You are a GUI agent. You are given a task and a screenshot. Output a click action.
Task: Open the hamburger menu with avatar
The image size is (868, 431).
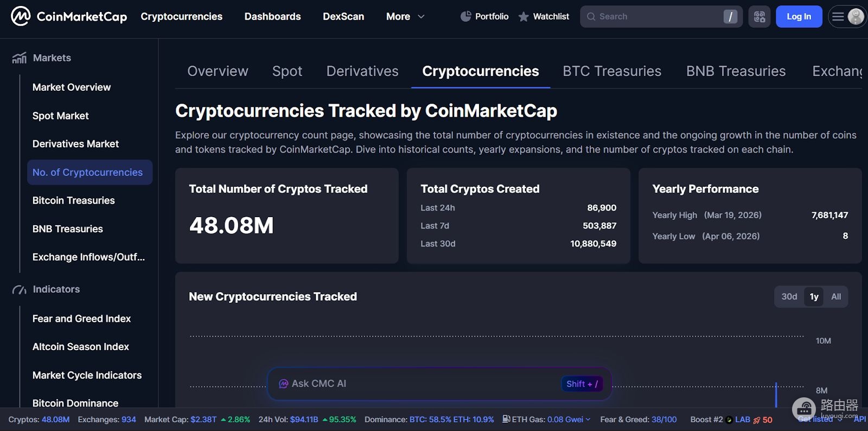pyautogui.click(x=847, y=17)
